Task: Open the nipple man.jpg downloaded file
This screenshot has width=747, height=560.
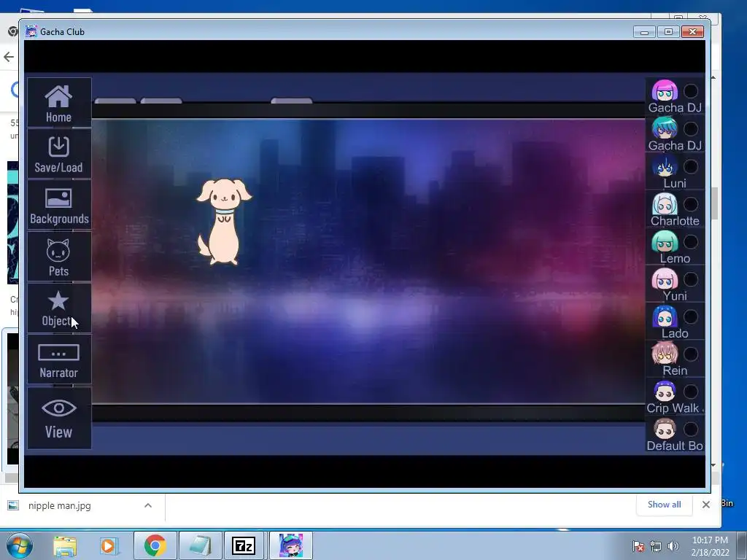Action: 59,506
